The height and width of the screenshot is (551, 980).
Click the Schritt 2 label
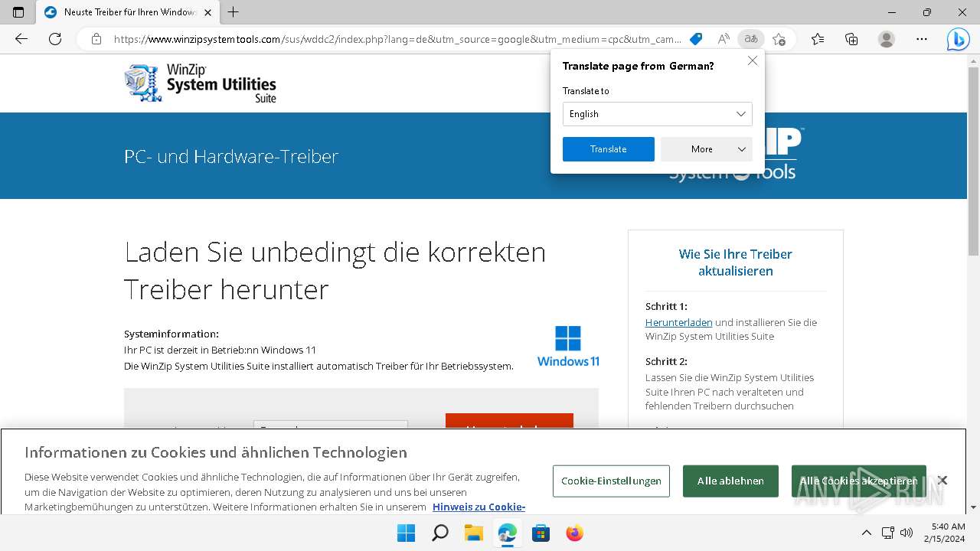click(666, 361)
